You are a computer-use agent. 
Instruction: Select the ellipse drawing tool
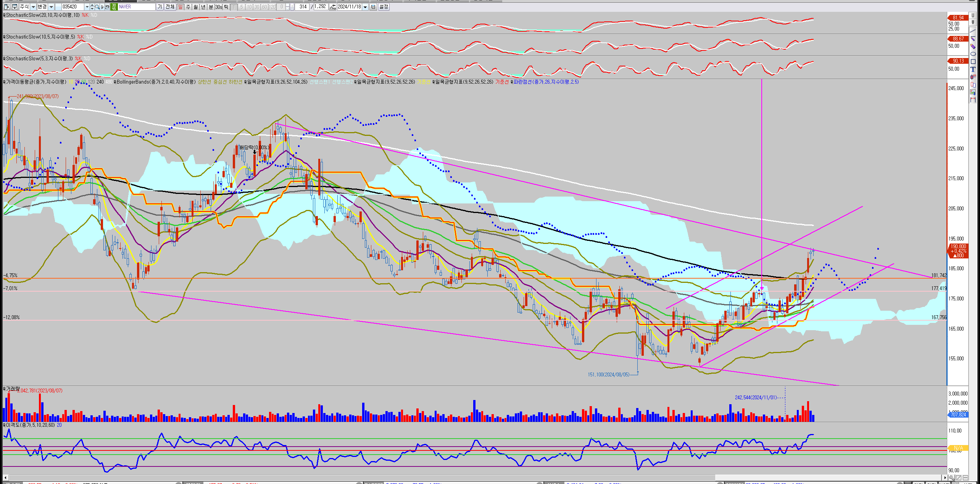pyautogui.click(x=973, y=54)
